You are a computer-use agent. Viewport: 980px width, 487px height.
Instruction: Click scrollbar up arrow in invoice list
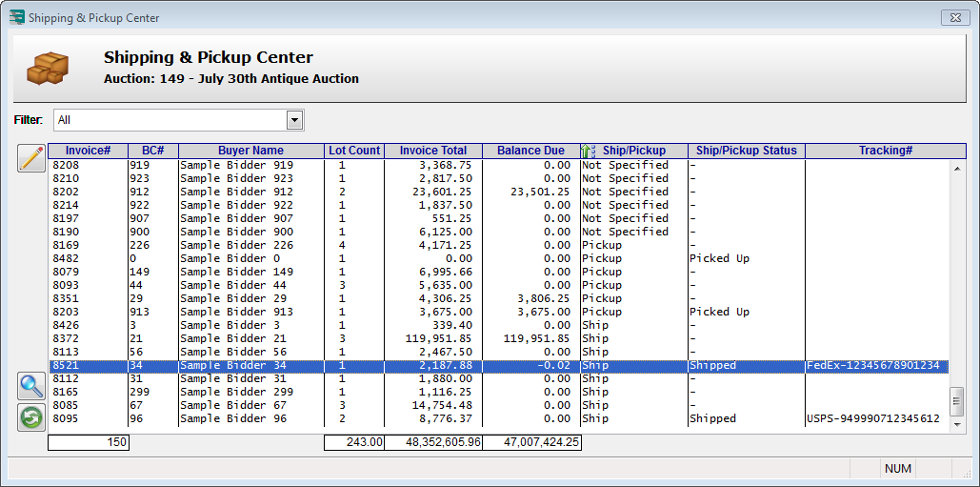[x=958, y=165]
